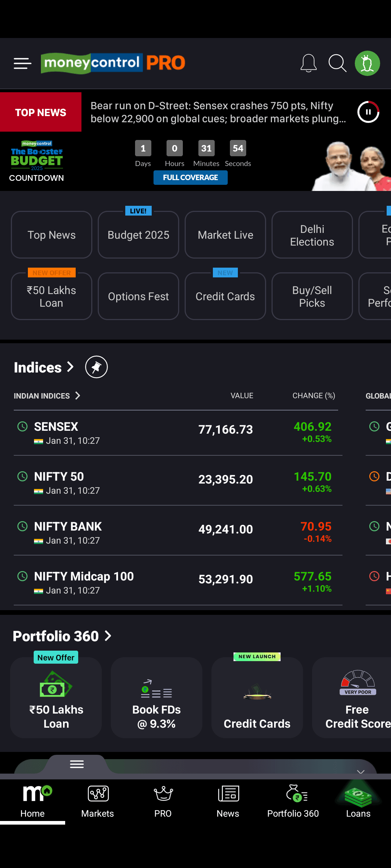Collapse bottom sheet using down chevron
Viewport: 391px width, 868px height.
[361, 771]
